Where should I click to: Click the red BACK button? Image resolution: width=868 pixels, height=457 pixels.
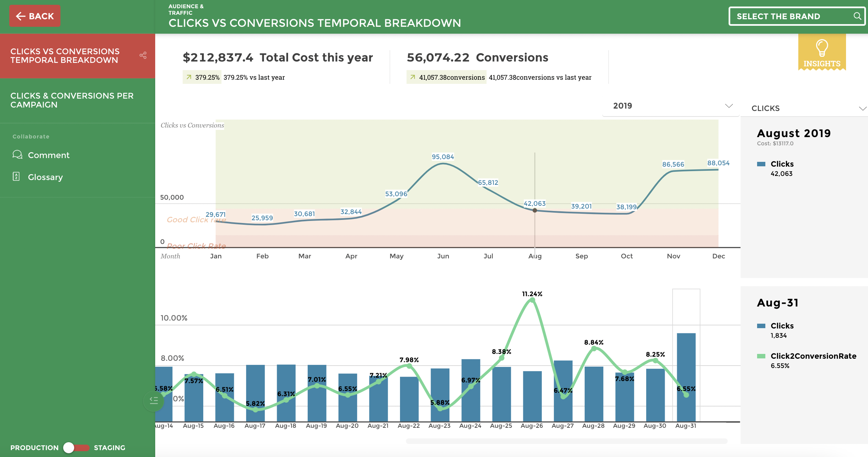35,16
